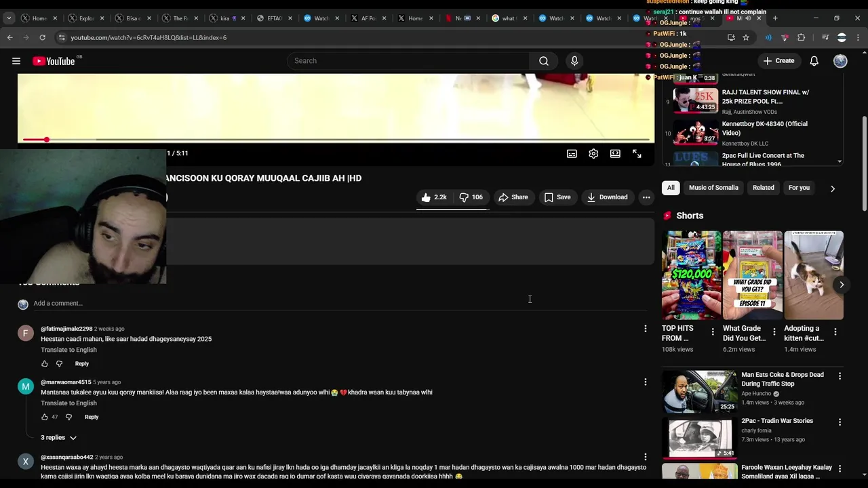Seek using the red video progress bar
Screen dimensions: 868x488
336,140
